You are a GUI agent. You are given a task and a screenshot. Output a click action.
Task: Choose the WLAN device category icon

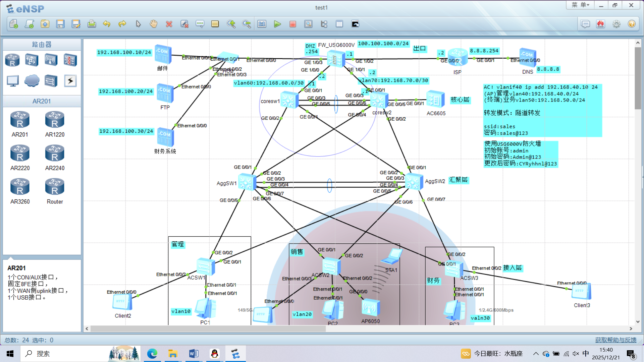coord(51,60)
